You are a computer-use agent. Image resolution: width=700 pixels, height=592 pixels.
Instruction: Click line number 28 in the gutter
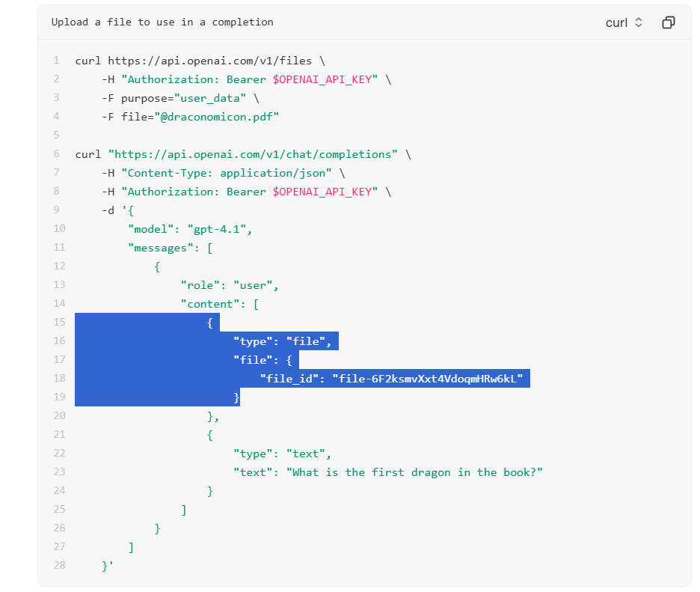tap(59, 565)
